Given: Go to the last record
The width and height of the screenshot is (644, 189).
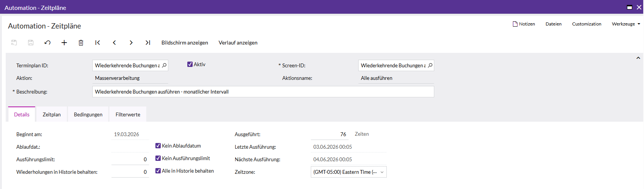Looking at the screenshot, I should [x=148, y=43].
